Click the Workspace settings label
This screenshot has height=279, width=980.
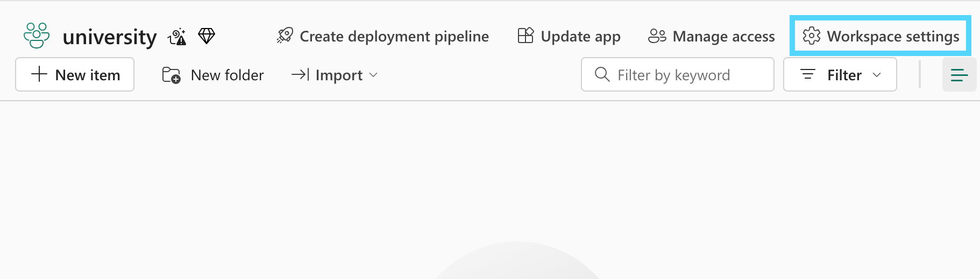(893, 36)
